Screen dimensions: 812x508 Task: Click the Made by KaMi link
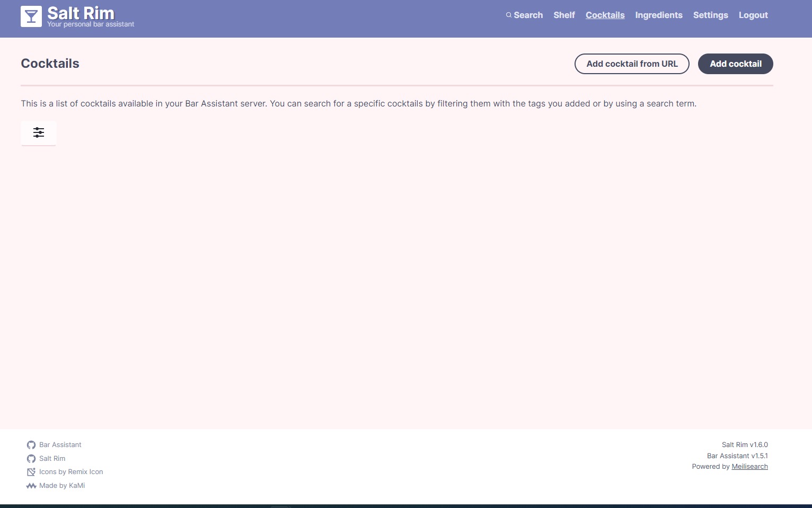pyautogui.click(x=61, y=485)
